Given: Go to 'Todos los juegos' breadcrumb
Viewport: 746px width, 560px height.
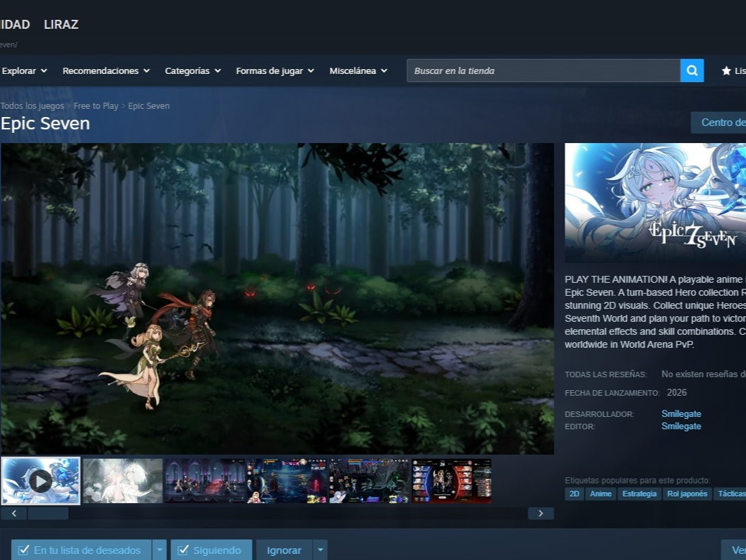Looking at the screenshot, I should pos(32,106).
